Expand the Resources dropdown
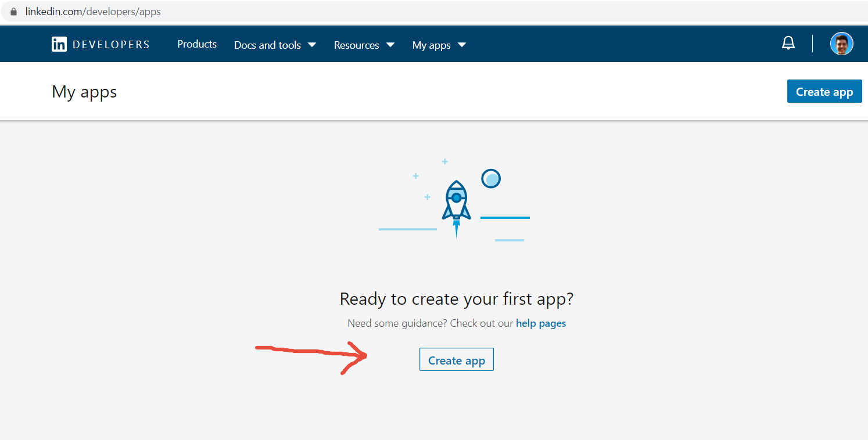 pyautogui.click(x=364, y=45)
